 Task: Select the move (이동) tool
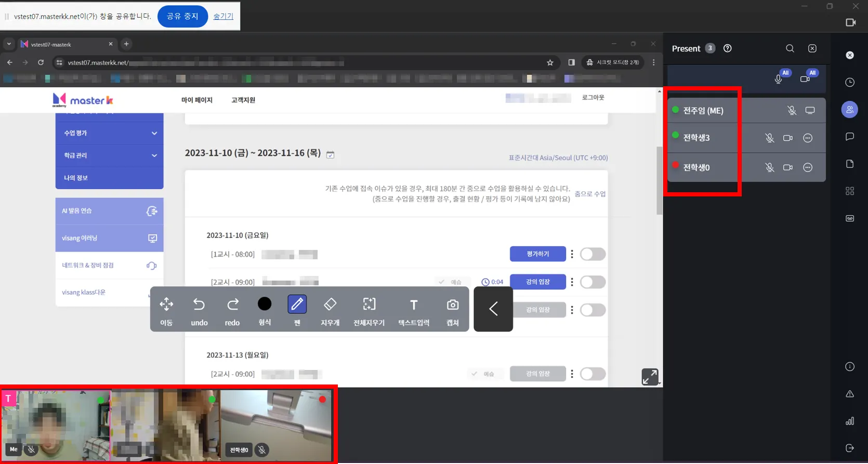(x=166, y=304)
